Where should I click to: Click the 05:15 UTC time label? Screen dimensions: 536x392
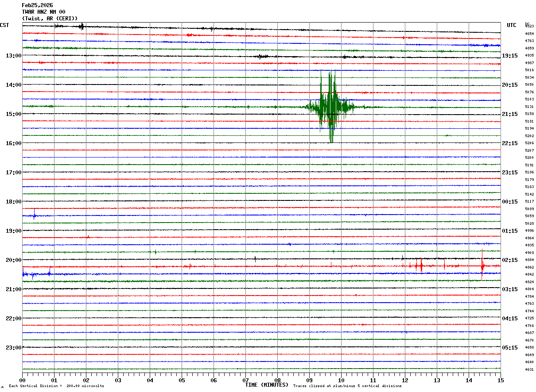click(509, 348)
